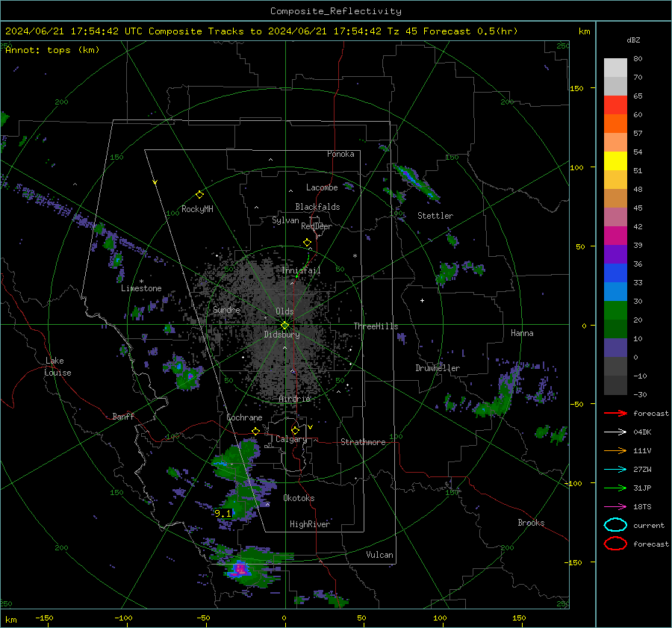Image resolution: width=672 pixels, height=628 pixels.
Task: Click the Hanna label
Action: [x=522, y=333]
